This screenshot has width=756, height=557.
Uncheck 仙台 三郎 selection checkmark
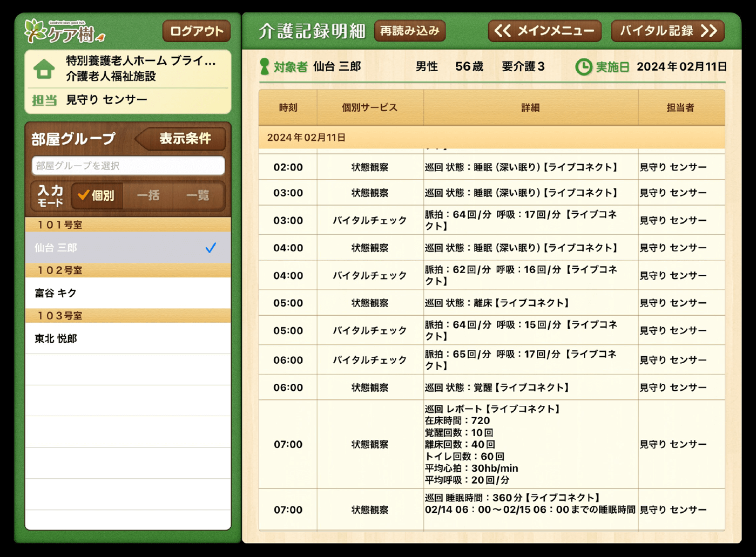(211, 248)
